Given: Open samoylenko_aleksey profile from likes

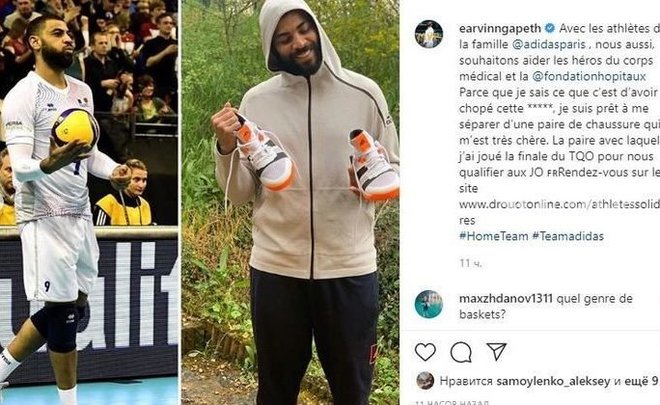Looking at the screenshot, I should pyautogui.click(x=553, y=381).
